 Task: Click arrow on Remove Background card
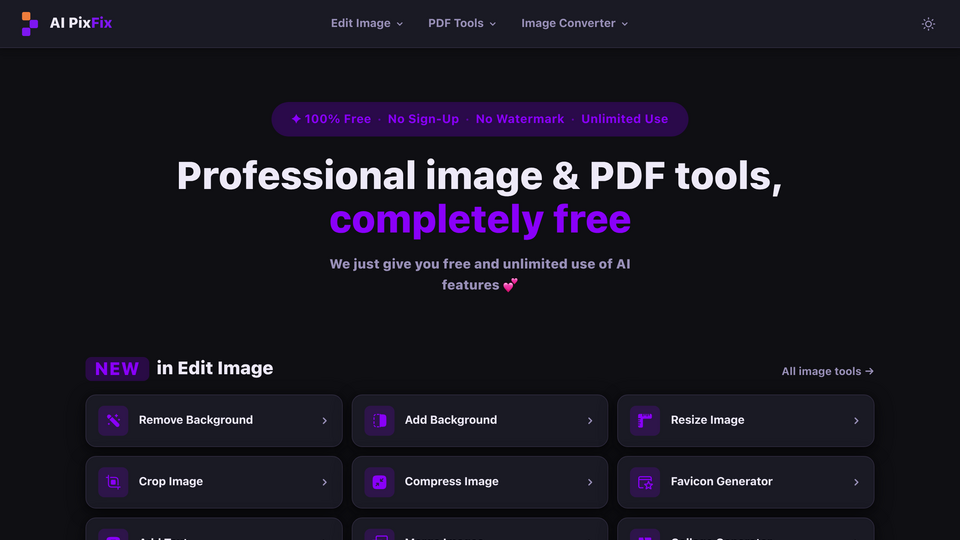[324, 421]
